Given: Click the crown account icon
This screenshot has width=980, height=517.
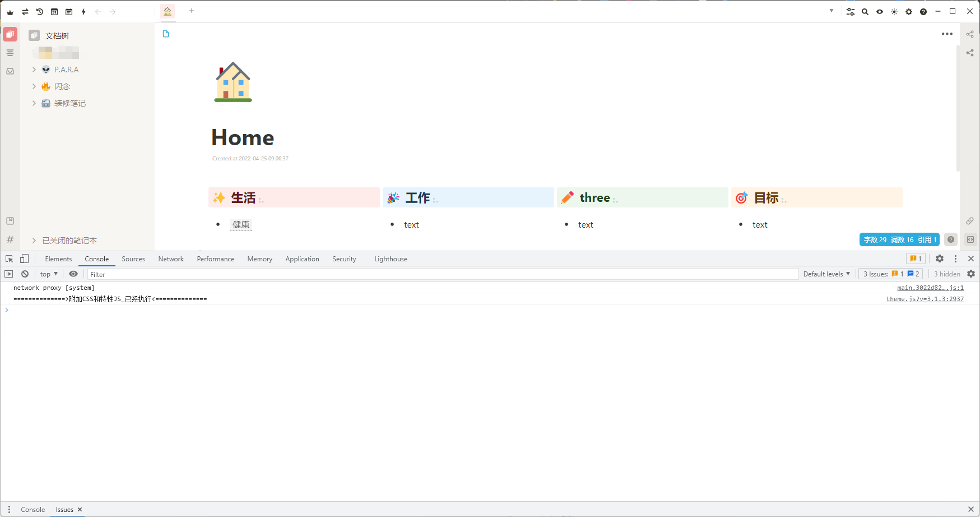Looking at the screenshot, I should click(10, 12).
